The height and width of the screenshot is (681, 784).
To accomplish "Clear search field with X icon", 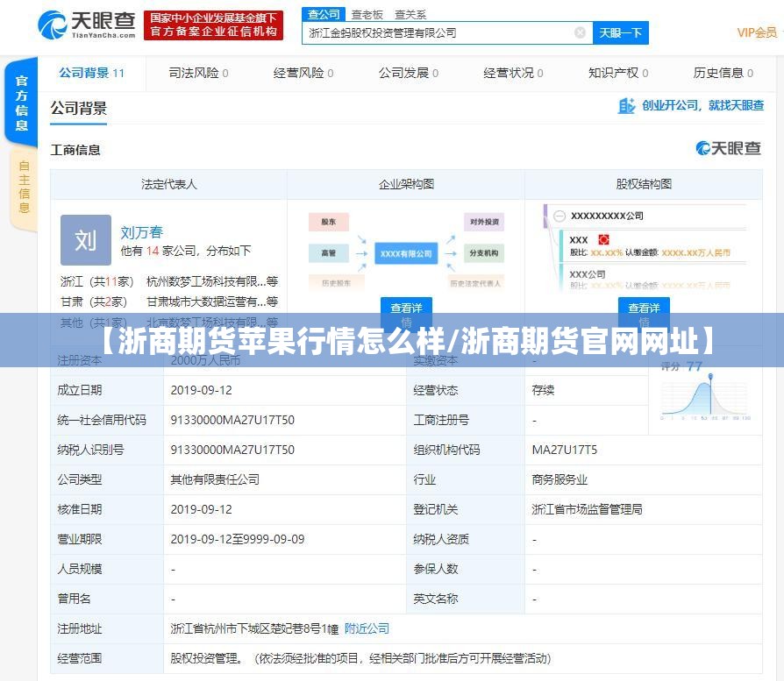I will click(580, 33).
